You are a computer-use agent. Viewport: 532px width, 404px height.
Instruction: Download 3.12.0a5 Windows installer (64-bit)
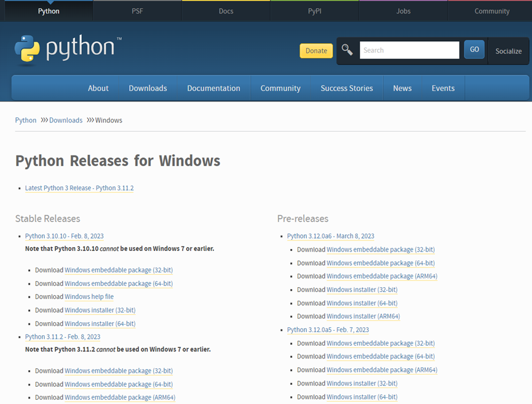[362, 397]
